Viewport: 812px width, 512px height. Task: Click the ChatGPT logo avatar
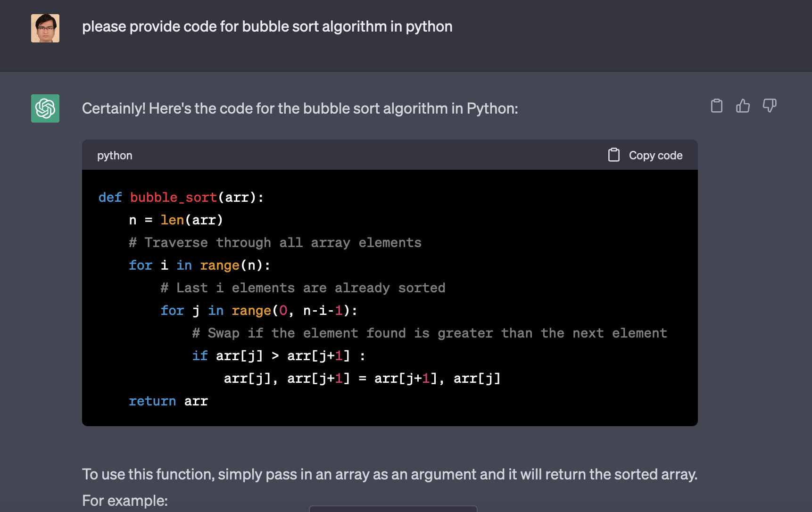click(x=45, y=108)
